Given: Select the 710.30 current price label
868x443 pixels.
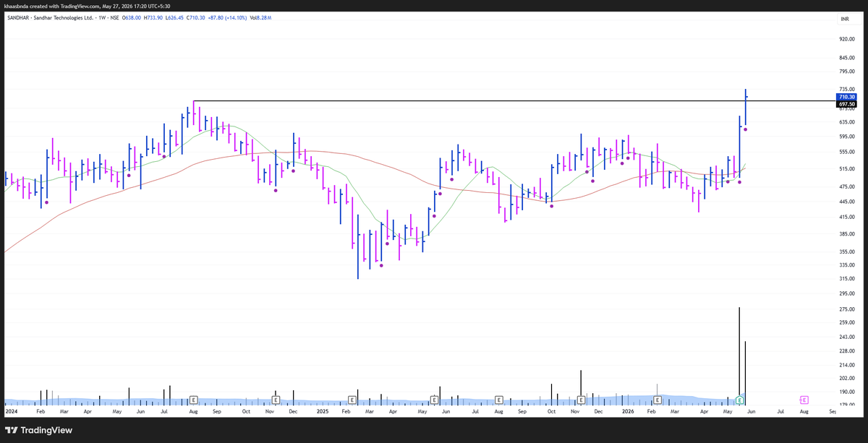Looking at the screenshot, I should click(847, 97).
